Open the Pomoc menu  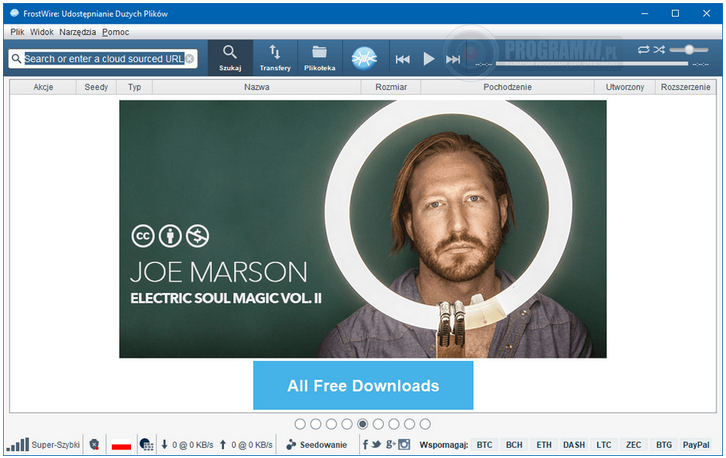(x=115, y=32)
